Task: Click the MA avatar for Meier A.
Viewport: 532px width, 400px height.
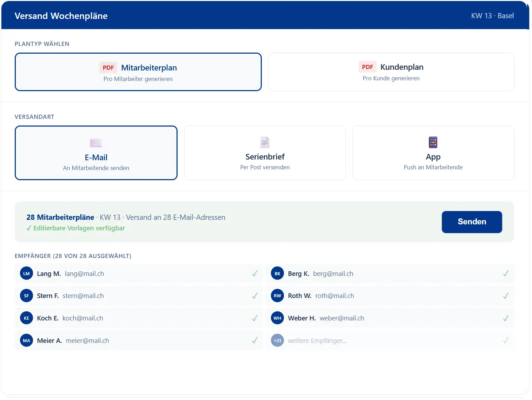Action: point(26,340)
